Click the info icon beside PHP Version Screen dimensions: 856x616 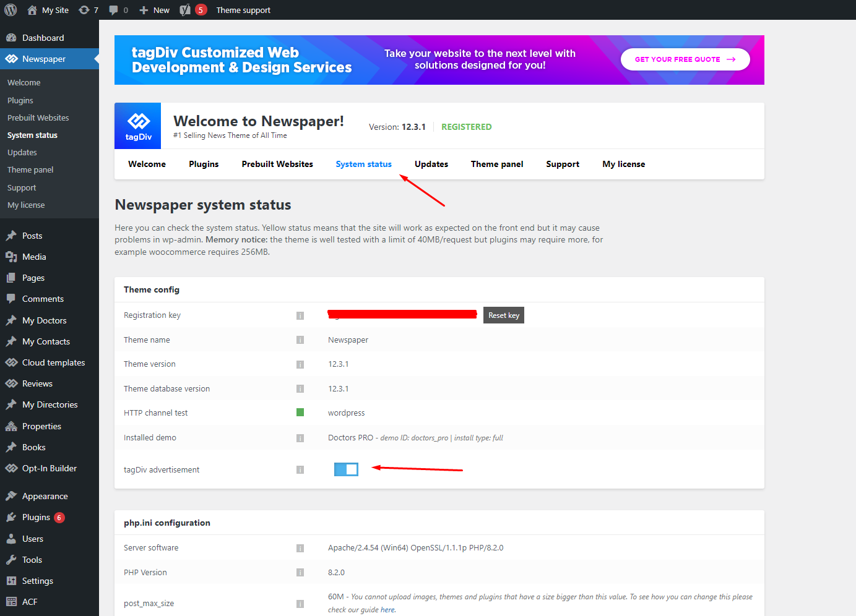300,572
